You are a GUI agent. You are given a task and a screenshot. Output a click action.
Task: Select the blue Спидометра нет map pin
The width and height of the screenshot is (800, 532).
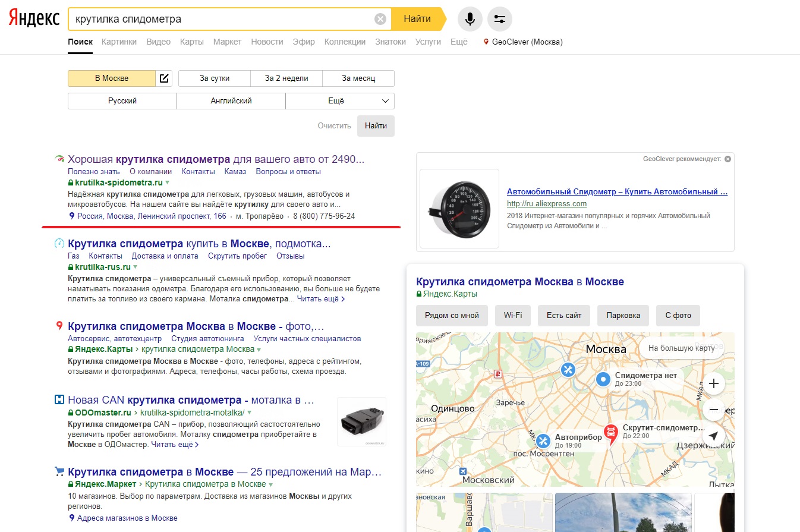tap(603, 379)
